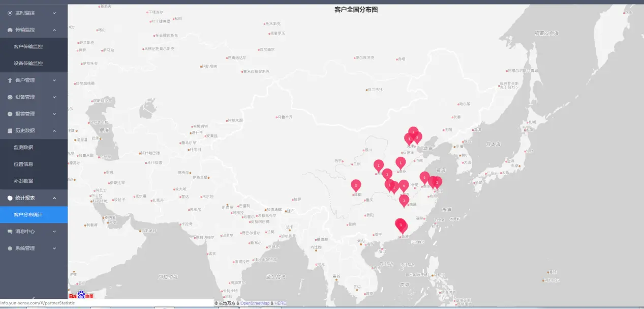This screenshot has width=644, height=309.
Task: Click the map marker labeled 4 near 武汉
Action: click(404, 186)
